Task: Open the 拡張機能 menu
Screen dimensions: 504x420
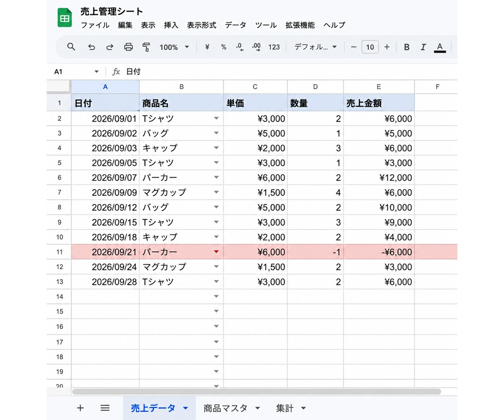Action: tap(300, 25)
